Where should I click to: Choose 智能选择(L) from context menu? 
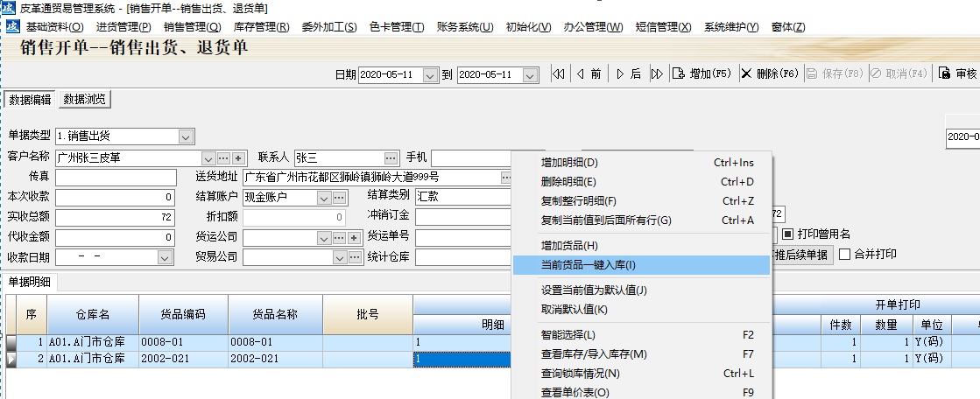(x=641, y=334)
